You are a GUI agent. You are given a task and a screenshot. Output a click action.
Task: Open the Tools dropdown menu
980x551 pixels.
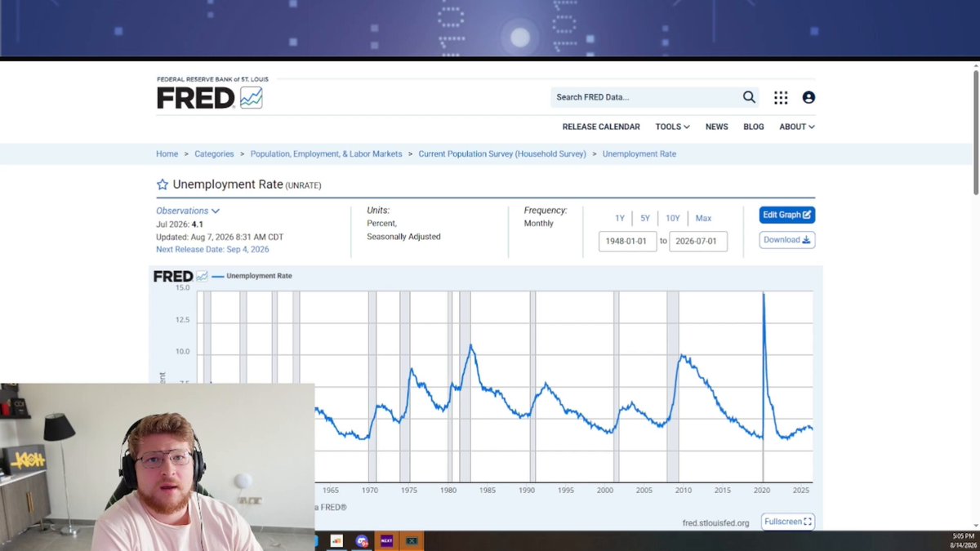pos(672,127)
